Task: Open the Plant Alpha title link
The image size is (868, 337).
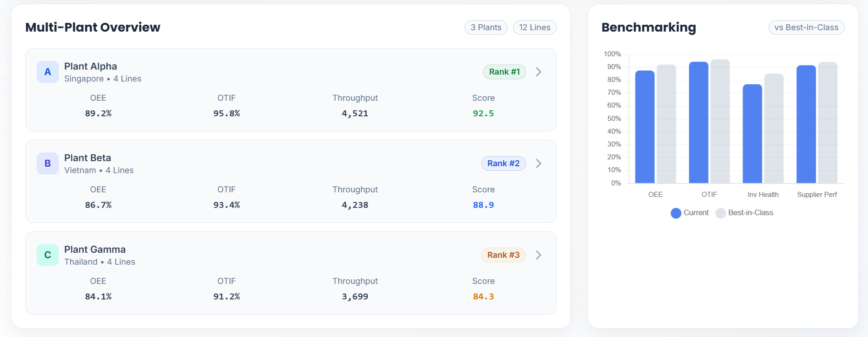Action: (90, 66)
